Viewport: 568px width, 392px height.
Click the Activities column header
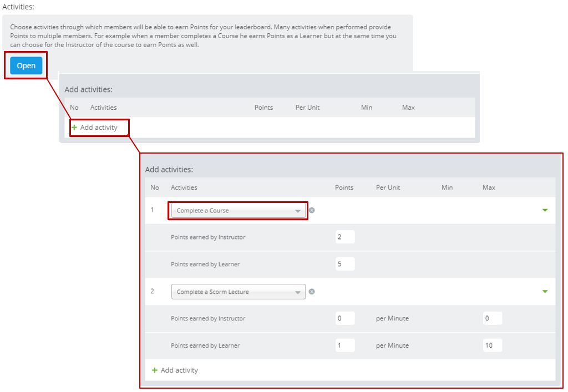click(x=184, y=187)
